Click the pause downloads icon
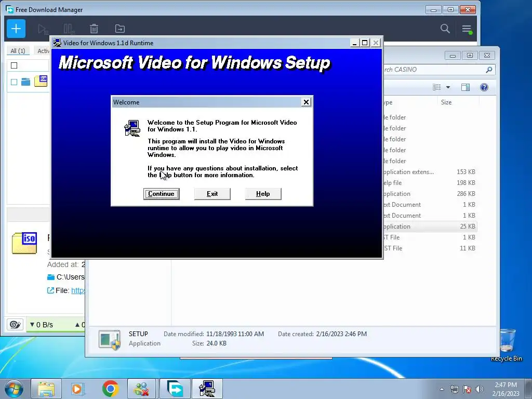The width and height of the screenshot is (532, 399). [69, 29]
